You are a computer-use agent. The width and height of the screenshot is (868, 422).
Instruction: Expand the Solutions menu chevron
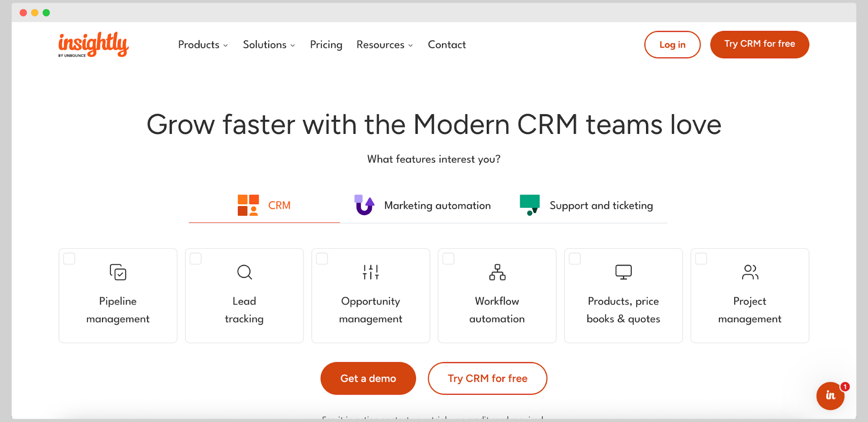[x=293, y=46]
